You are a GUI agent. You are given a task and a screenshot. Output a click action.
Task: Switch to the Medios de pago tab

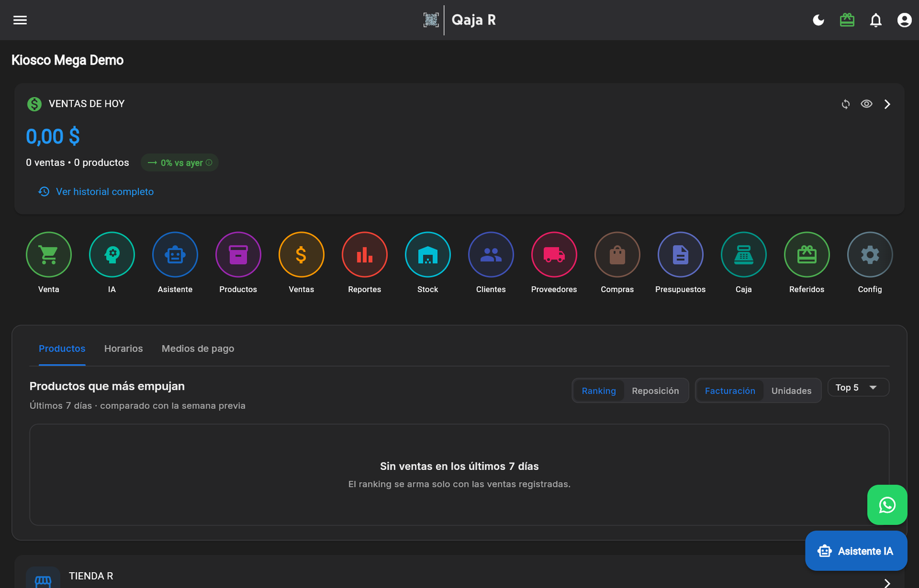198,349
